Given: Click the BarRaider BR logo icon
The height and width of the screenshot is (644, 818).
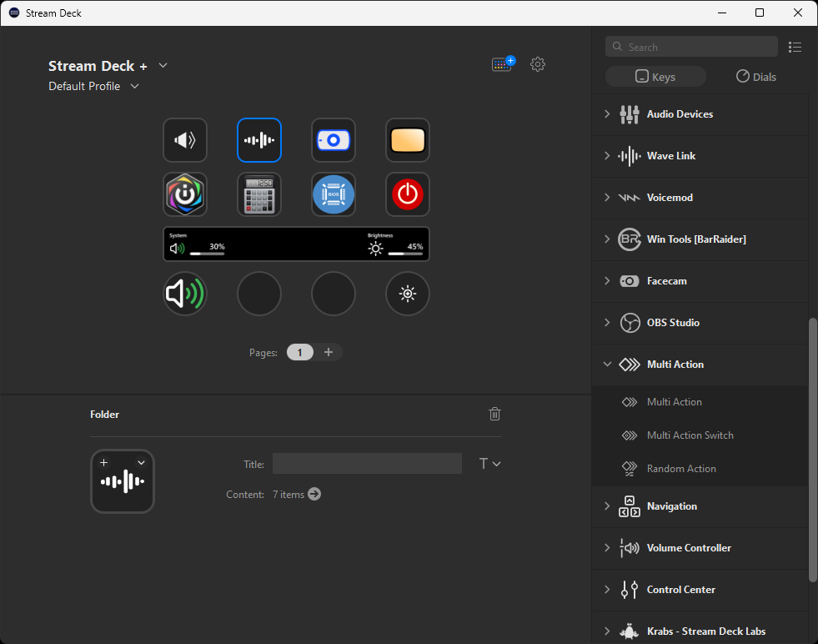Looking at the screenshot, I should 630,239.
